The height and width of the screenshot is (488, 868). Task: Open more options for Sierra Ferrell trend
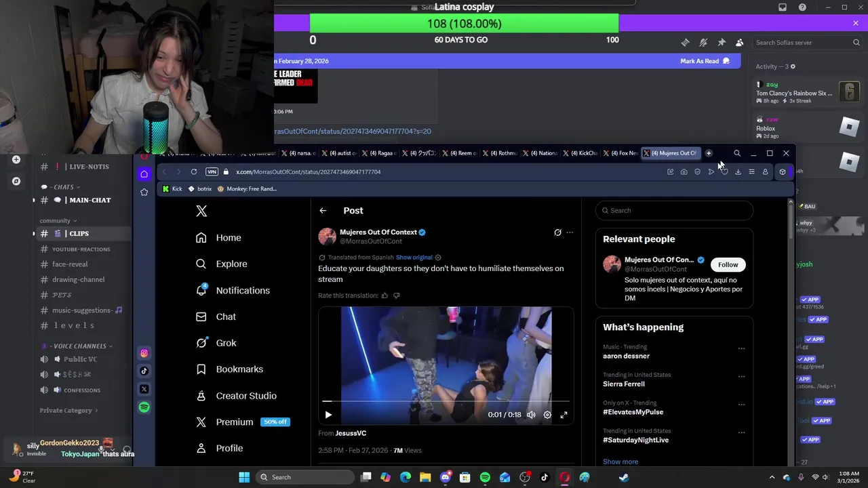[x=741, y=376]
